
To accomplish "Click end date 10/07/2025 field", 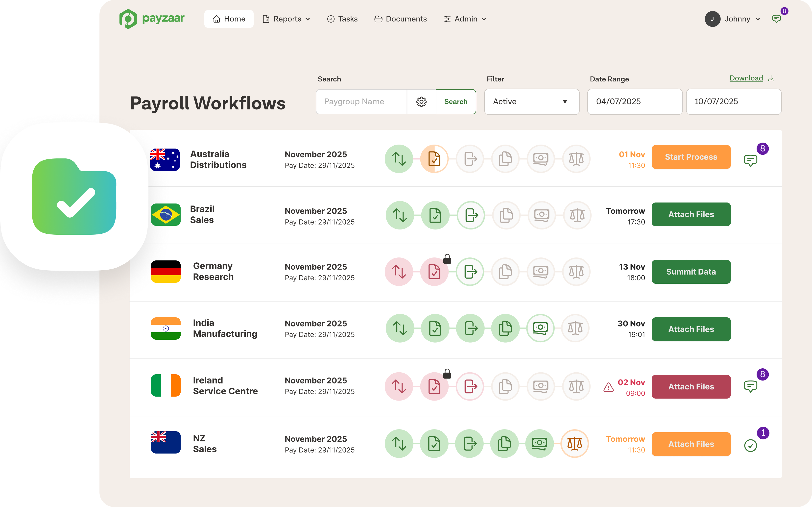I will [734, 101].
